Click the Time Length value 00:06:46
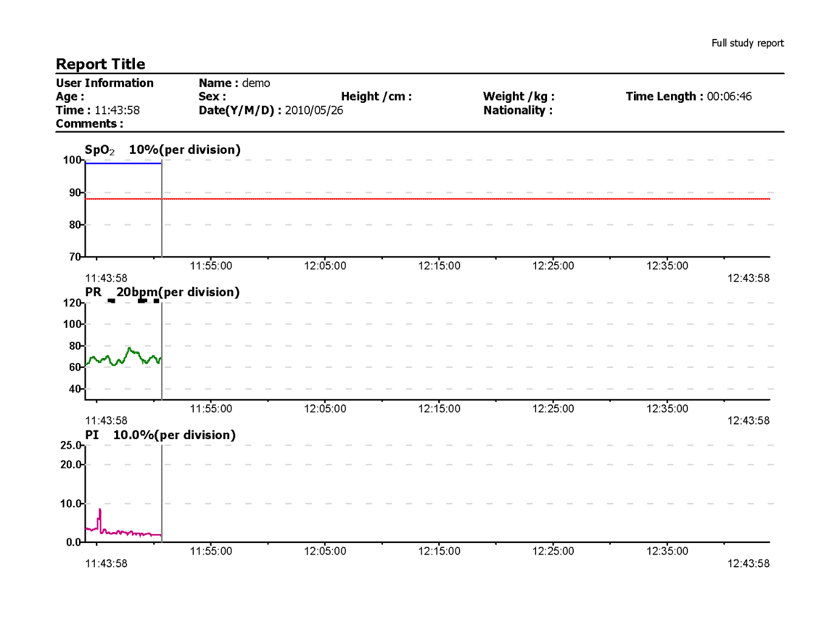The width and height of the screenshot is (840, 630). [x=729, y=97]
